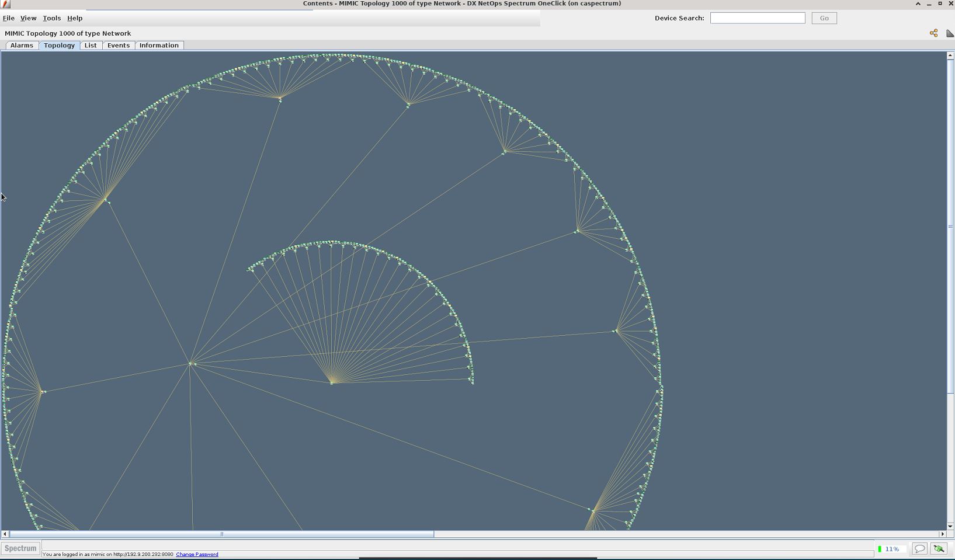Click the application icon in title bar

point(6,4)
